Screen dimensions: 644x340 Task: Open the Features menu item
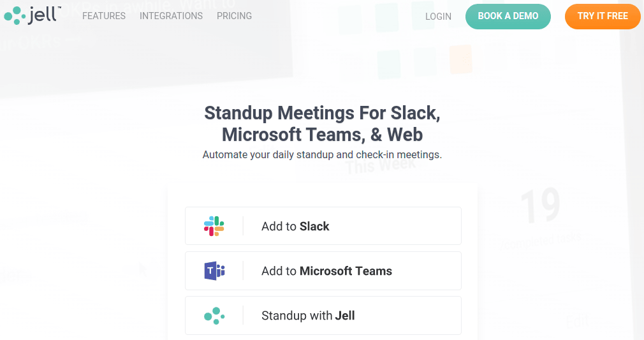click(104, 16)
